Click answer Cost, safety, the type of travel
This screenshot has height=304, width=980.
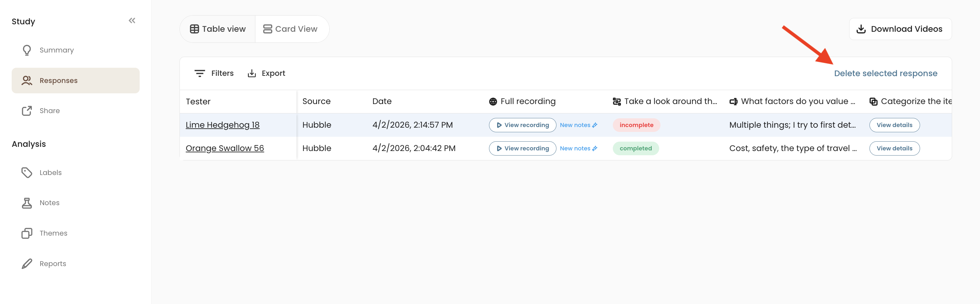pos(793,148)
